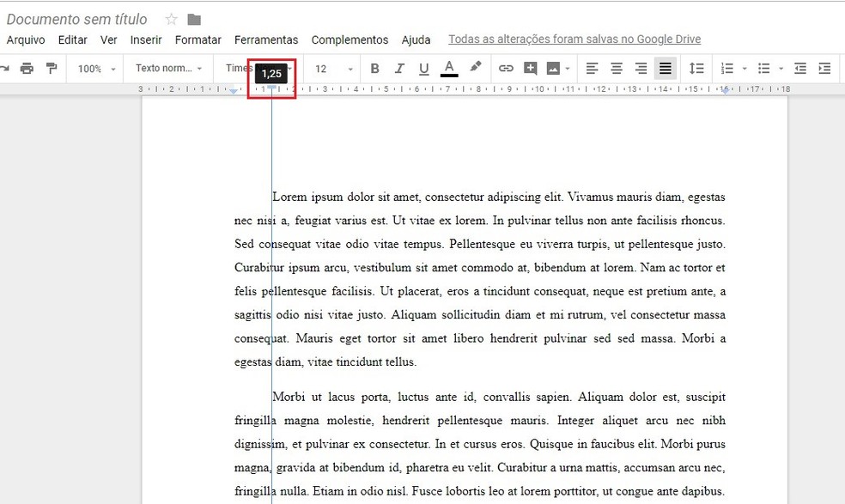The image size is (845, 504).
Task: Open the Inserir menu
Action: click(x=145, y=39)
